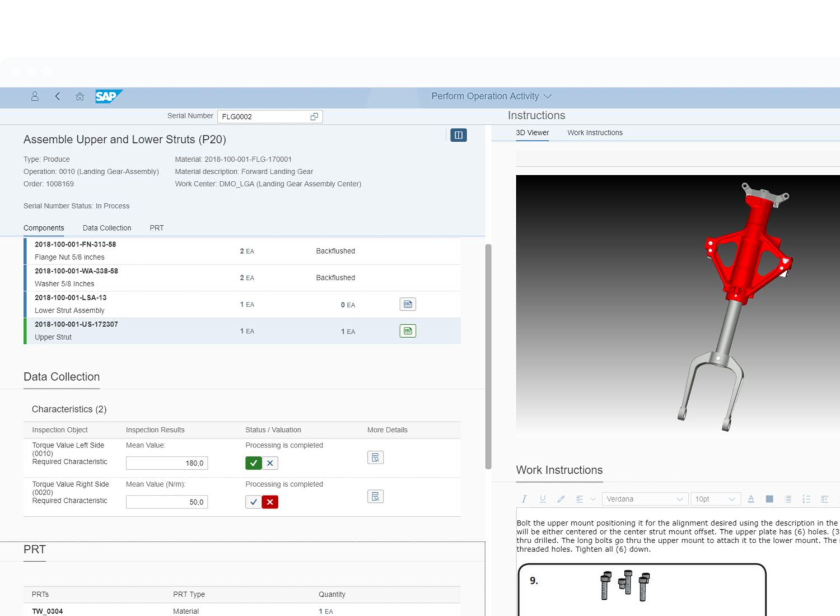Pick the text background color swatch
The image size is (840, 616).
click(x=769, y=499)
